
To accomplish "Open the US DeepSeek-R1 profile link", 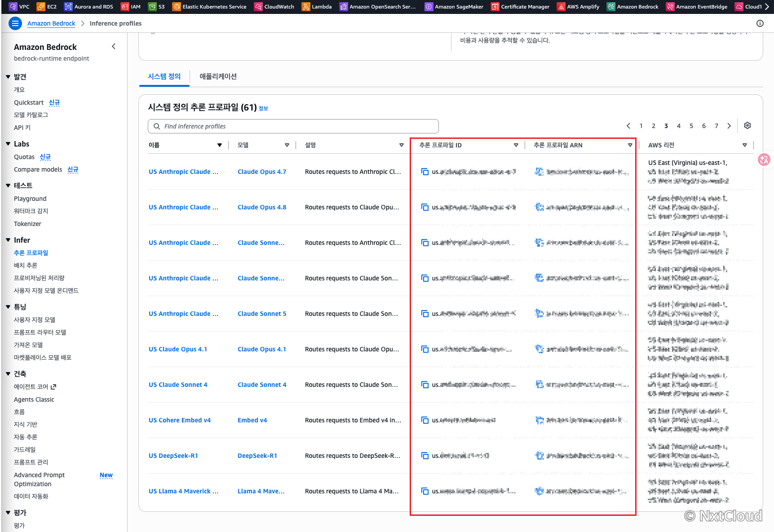I will (173, 456).
